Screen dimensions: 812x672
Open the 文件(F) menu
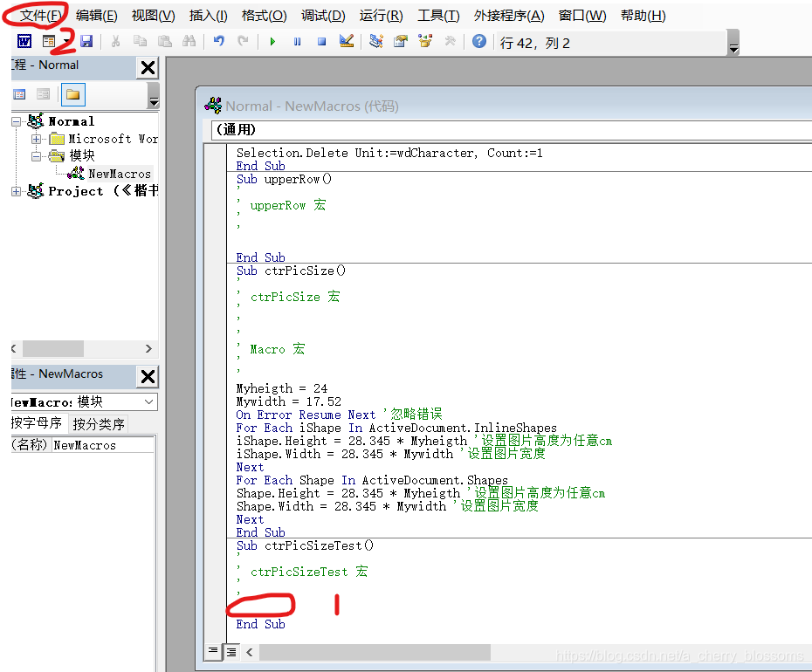40,16
